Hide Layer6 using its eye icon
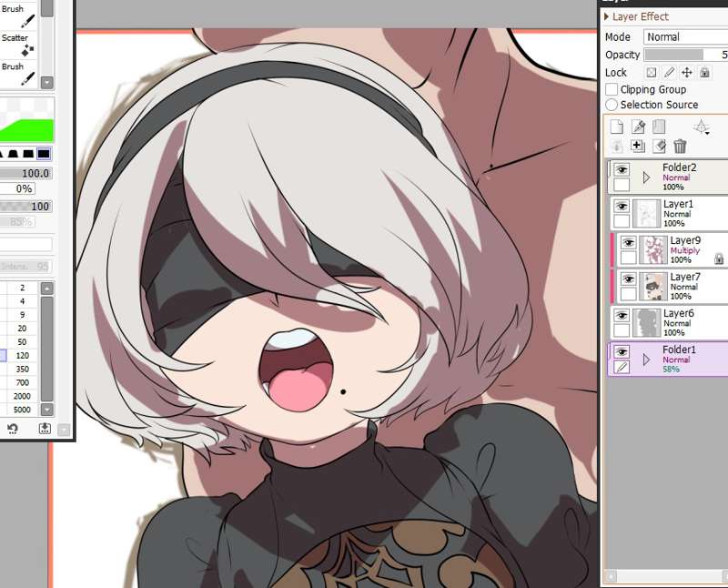Screen dimensions: 728x588 (x=622, y=316)
